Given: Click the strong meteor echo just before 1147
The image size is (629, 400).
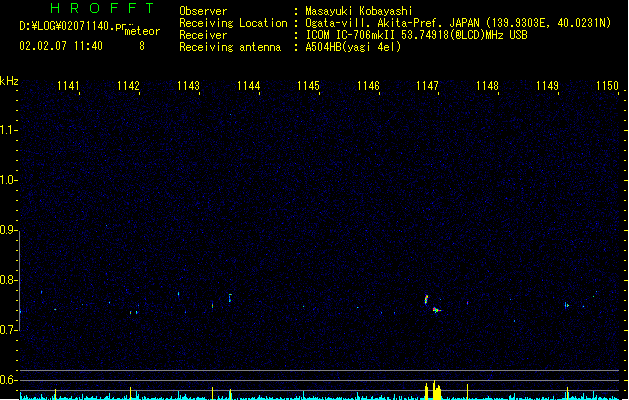Looking at the screenshot, I should [426, 300].
